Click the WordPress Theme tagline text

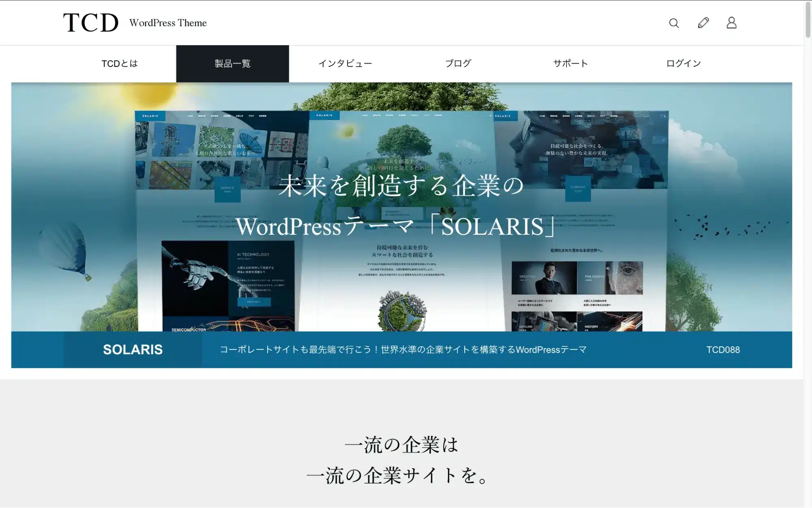[168, 23]
